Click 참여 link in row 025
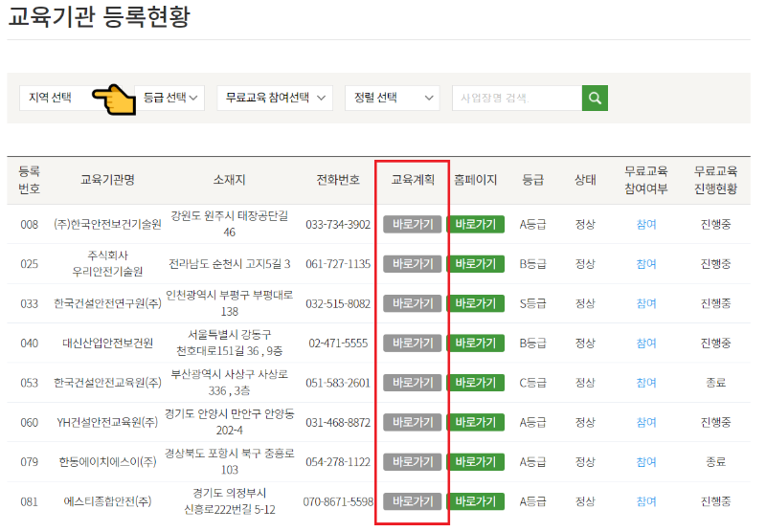Image resolution: width=766 pixels, height=532 pixels. pyautogui.click(x=645, y=264)
